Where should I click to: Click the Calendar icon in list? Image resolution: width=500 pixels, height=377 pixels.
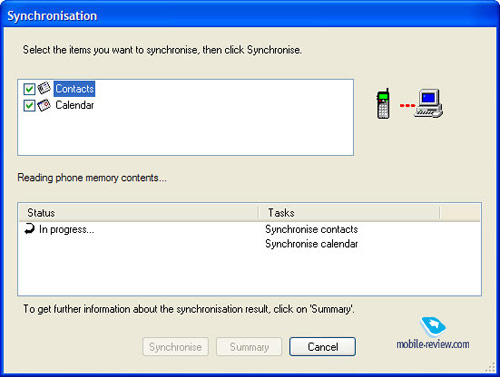coord(44,105)
